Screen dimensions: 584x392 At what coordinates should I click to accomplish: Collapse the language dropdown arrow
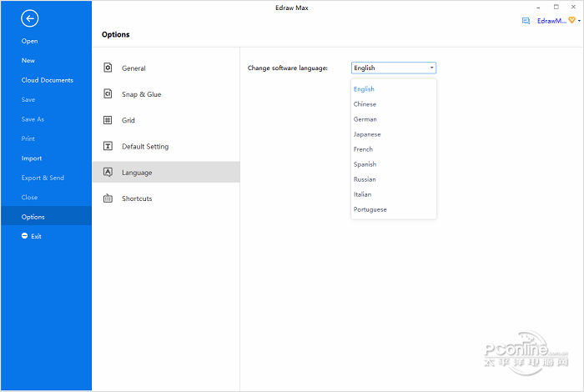[431, 68]
